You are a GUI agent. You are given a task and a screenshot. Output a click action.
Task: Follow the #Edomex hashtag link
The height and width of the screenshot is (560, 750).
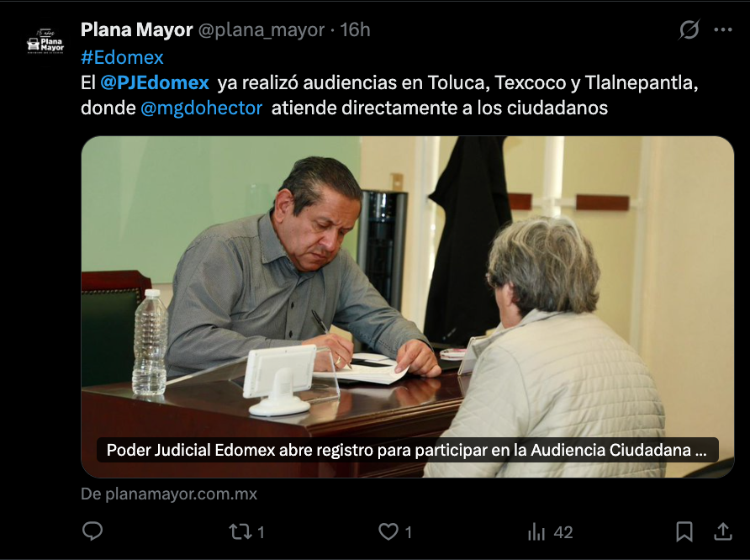122,57
